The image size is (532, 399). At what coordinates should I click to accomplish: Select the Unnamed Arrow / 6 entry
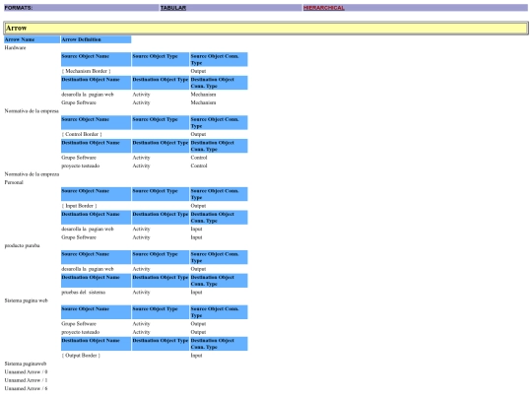pos(27,388)
